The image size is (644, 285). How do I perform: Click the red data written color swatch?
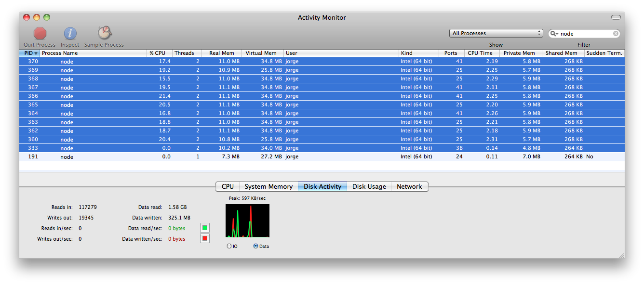205,238
